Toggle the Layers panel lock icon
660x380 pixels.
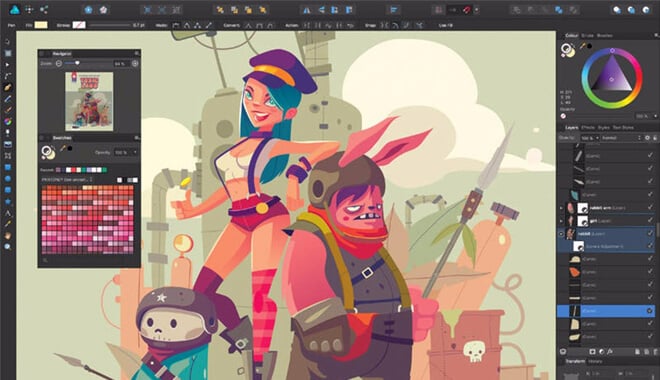pos(655,138)
